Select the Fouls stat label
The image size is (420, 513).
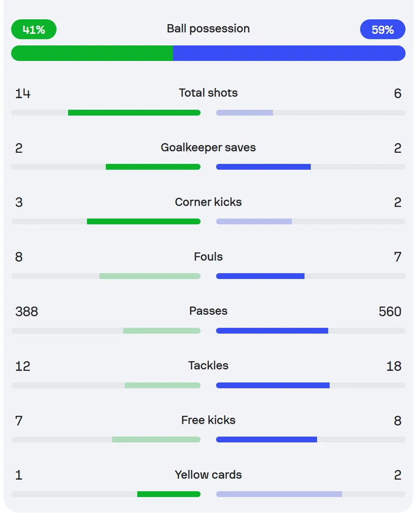click(x=208, y=257)
